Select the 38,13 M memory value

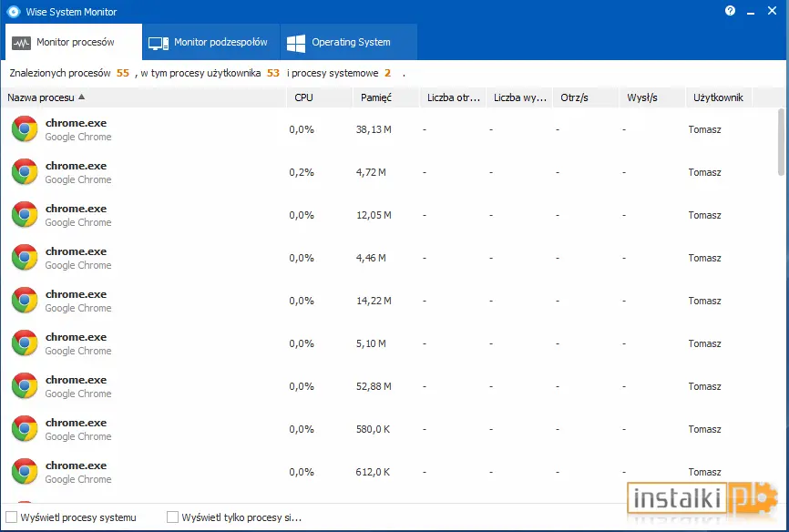pos(374,129)
